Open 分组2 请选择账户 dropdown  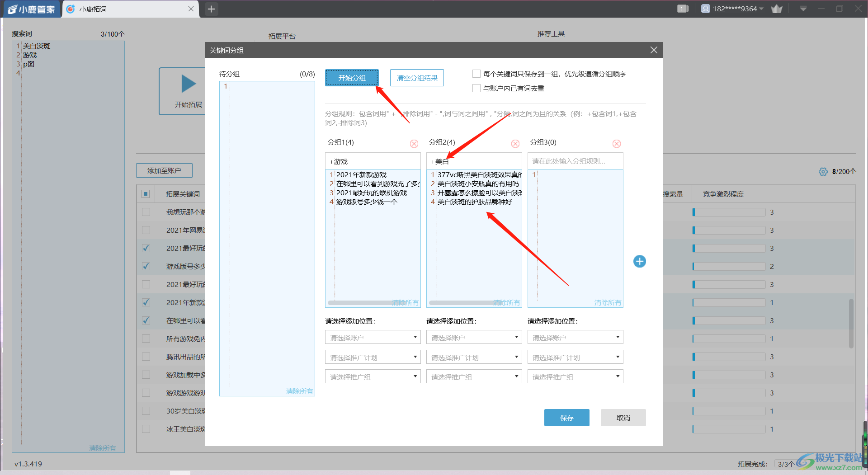(474, 337)
